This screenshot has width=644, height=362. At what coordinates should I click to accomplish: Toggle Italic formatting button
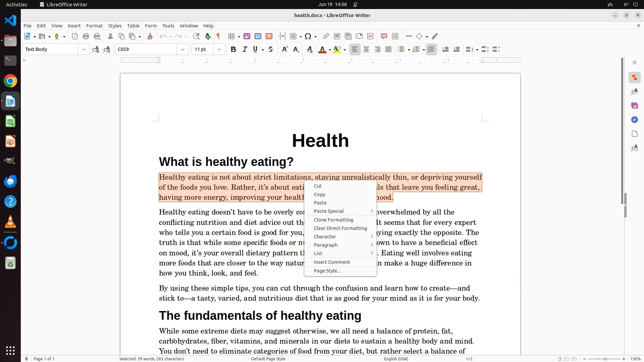245,49
